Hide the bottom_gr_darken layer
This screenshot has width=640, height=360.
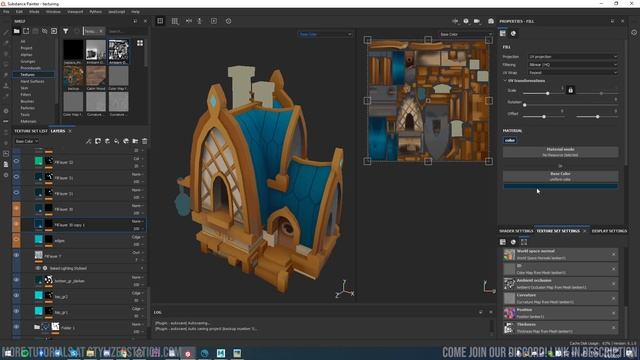[16, 280]
